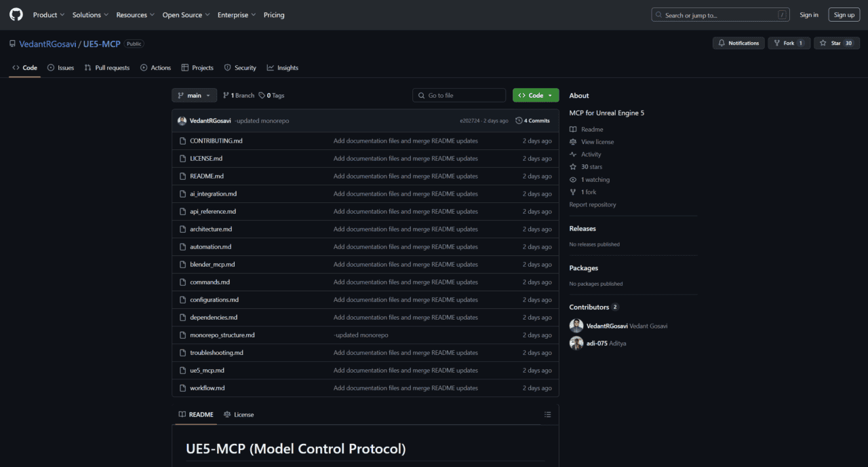Click the file icon beside automation.md
The image size is (868, 467).
click(x=182, y=246)
